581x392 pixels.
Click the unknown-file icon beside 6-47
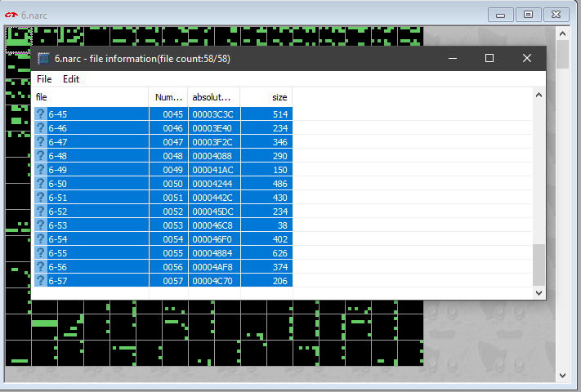pyautogui.click(x=41, y=142)
